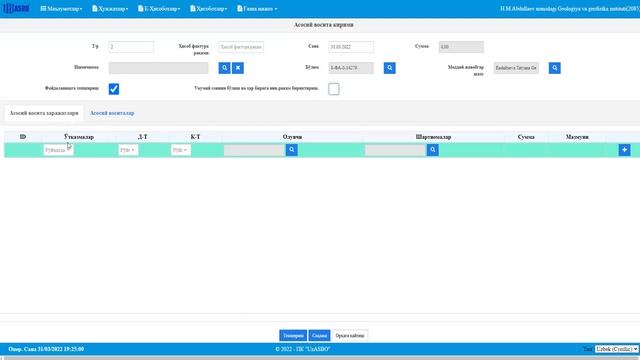Click the Асосий восита кирими page title
Viewport: 640px width, 360px height.
[324, 25]
